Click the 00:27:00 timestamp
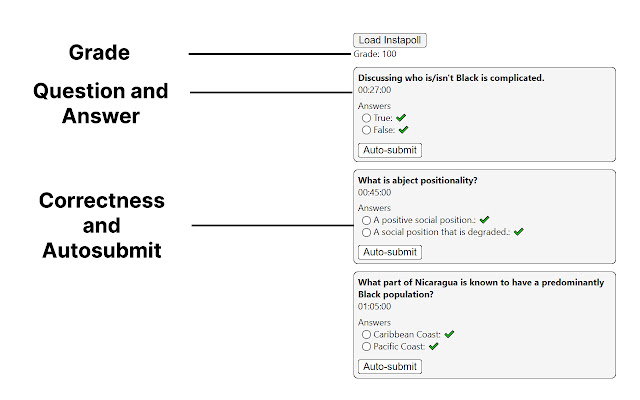The height and width of the screenshot is (400, 640). click(x=375, y=90)
